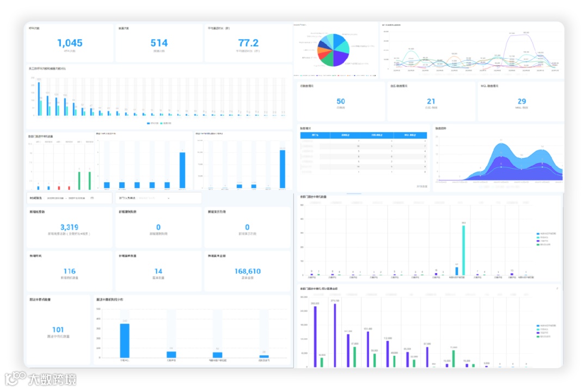Click the 50 total touch card value
This screenshot has width=588, height=390.
[340, 101]
